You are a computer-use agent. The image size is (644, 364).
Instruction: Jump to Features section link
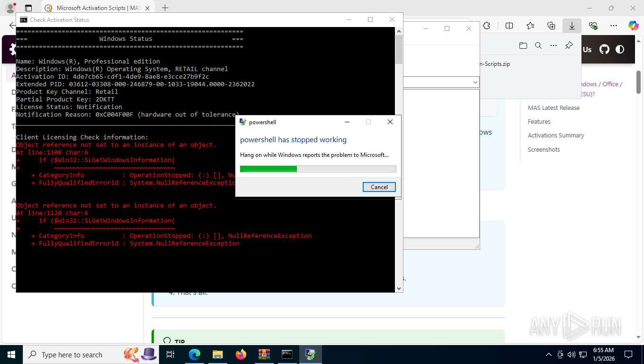[x=539, y=121]
